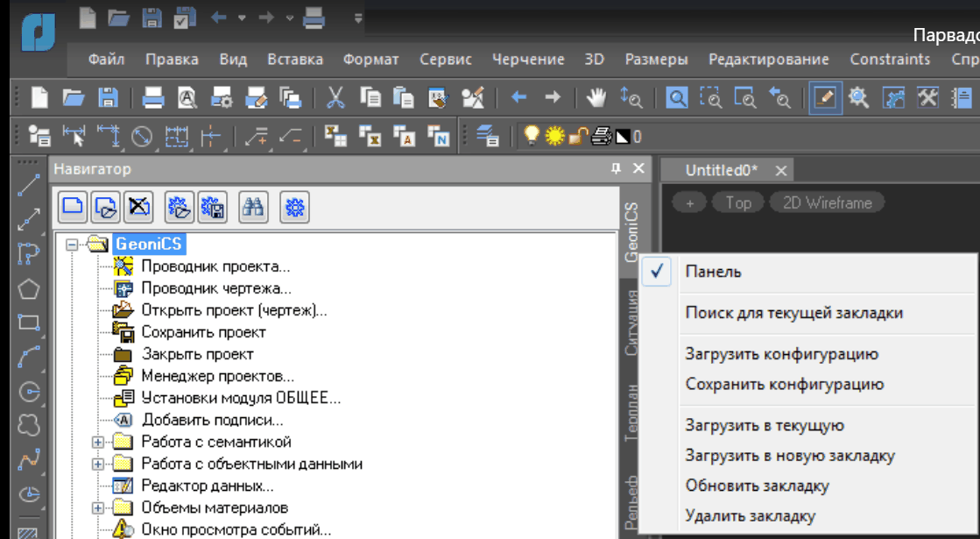
Task: Click the Cut scissors icon in toolbar
Action: [335, 97]
